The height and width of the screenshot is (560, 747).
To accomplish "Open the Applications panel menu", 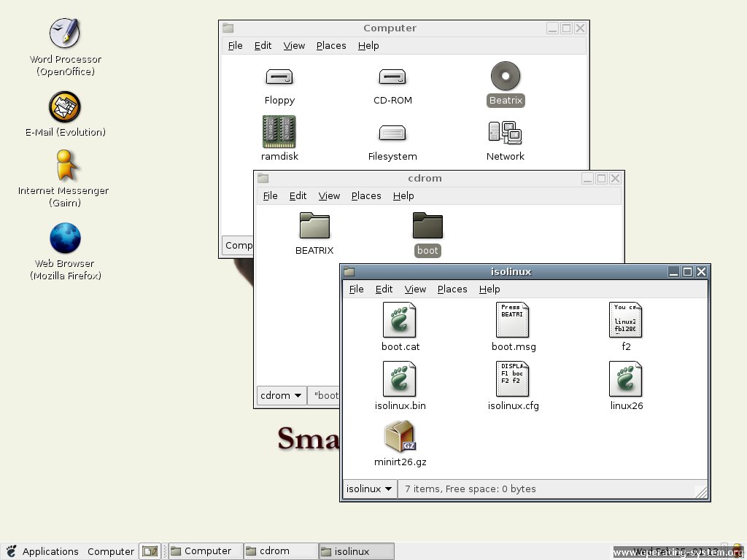I will click(50, 551).
